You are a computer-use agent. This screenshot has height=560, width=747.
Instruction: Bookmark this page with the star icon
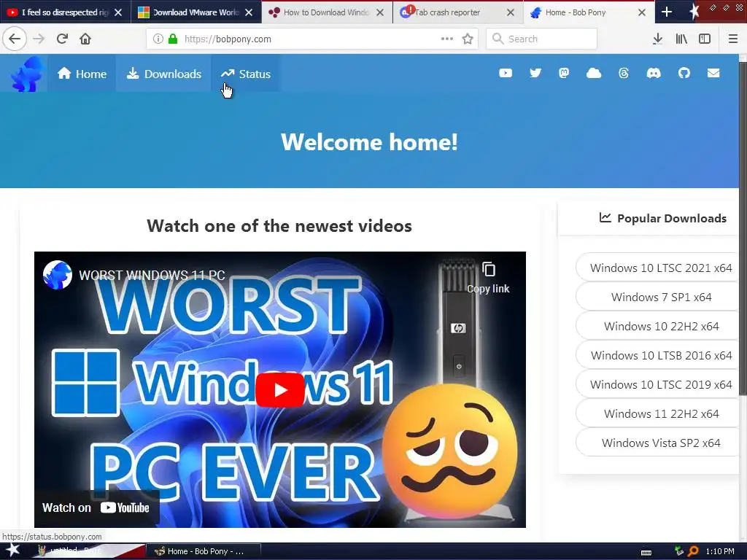(x=468, y=39)
